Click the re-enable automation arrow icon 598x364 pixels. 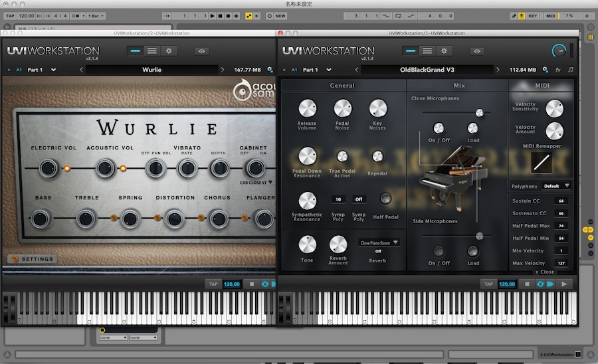[257, 16]
